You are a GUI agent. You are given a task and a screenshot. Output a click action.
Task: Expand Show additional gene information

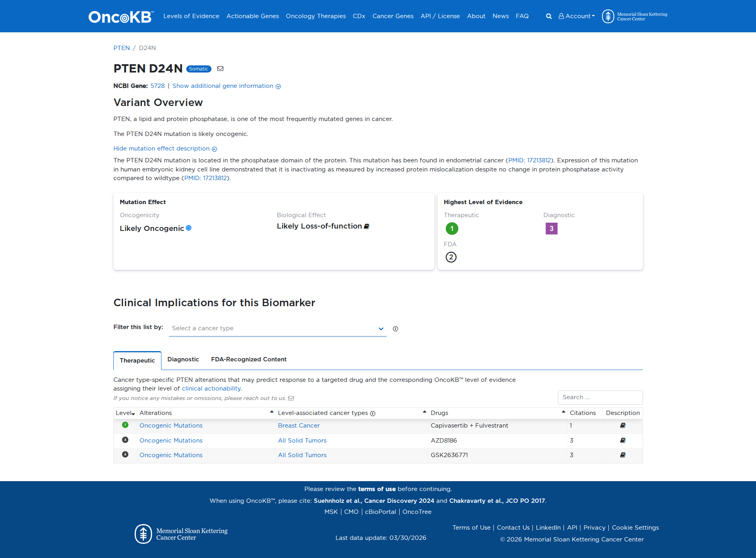(223, 86)
